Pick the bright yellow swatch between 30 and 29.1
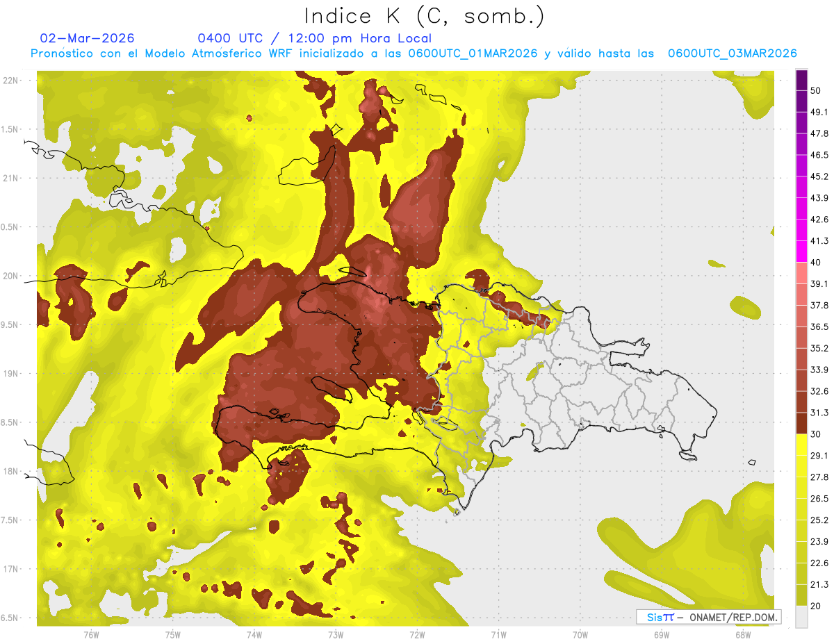The height and width of the screenshot is (644, 834). (x=801, y=445)
